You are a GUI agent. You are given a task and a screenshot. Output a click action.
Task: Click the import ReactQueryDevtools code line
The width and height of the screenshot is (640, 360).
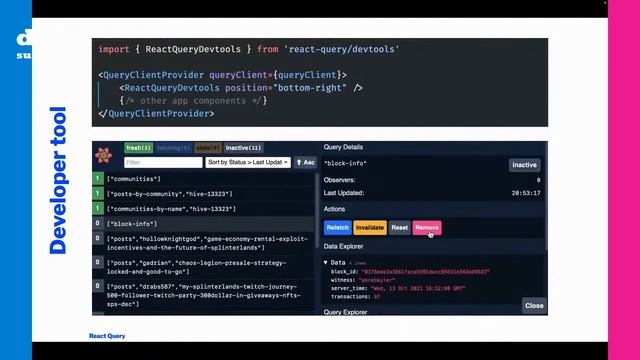click(x=249, y=49)
